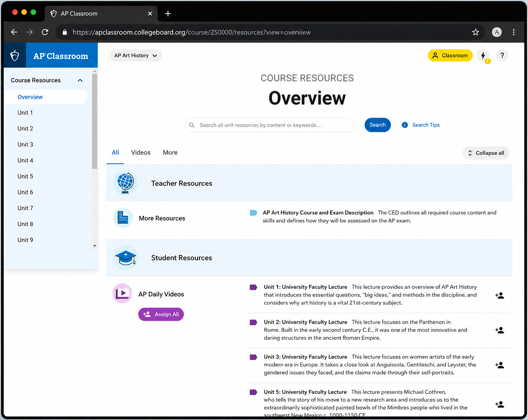
Task: Click the Student Resources section heading
Action: click(x=182, y=258)
